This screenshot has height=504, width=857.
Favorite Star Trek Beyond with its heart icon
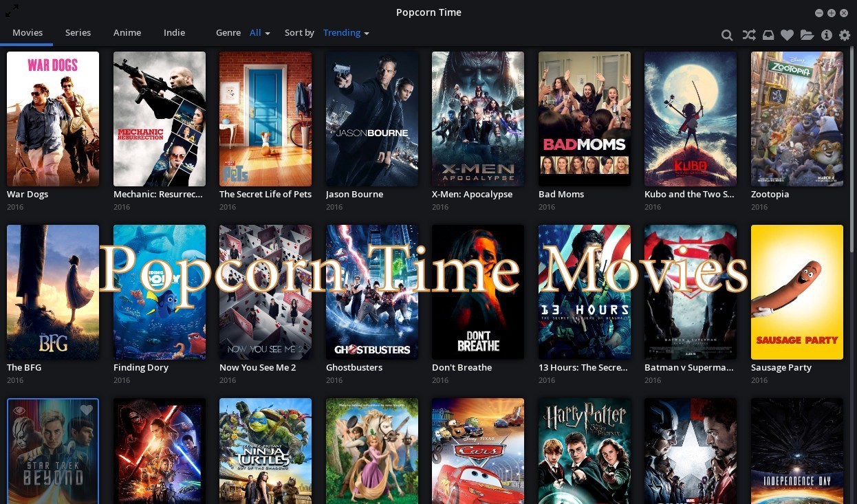coord(86,410)
